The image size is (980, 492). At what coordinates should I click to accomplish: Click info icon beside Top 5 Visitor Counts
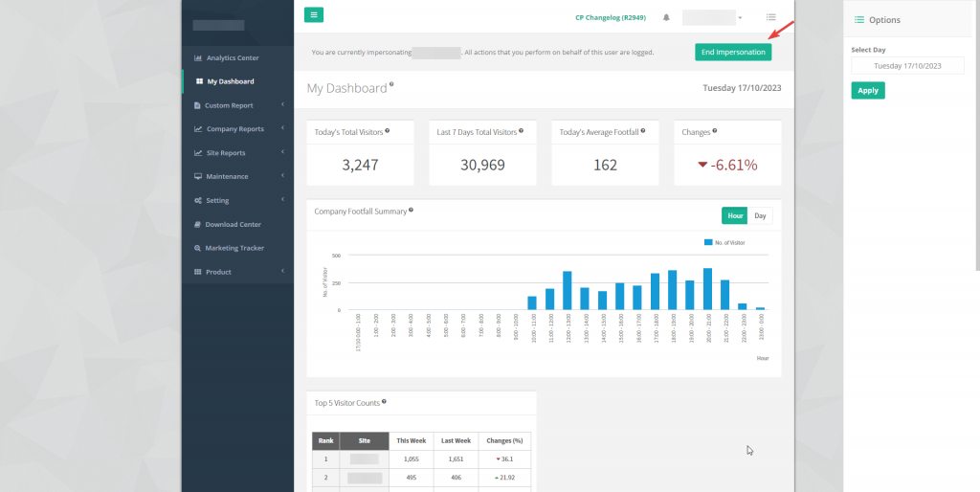point(384,402)
